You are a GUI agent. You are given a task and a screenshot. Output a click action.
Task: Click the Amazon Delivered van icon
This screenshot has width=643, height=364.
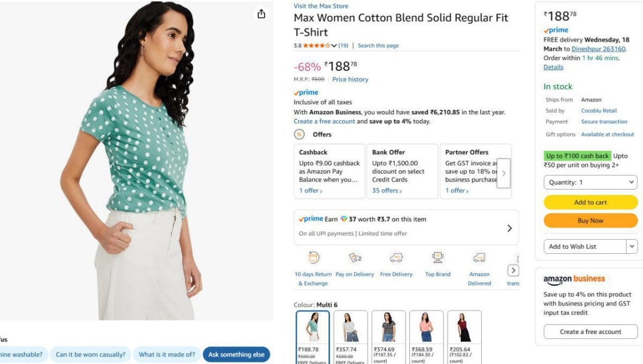478,257
